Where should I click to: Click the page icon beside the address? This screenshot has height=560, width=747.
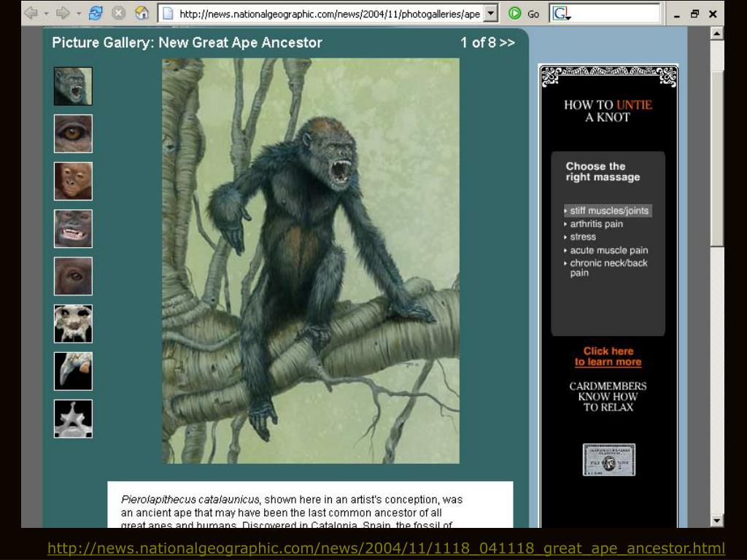click(x=168, y=14)
